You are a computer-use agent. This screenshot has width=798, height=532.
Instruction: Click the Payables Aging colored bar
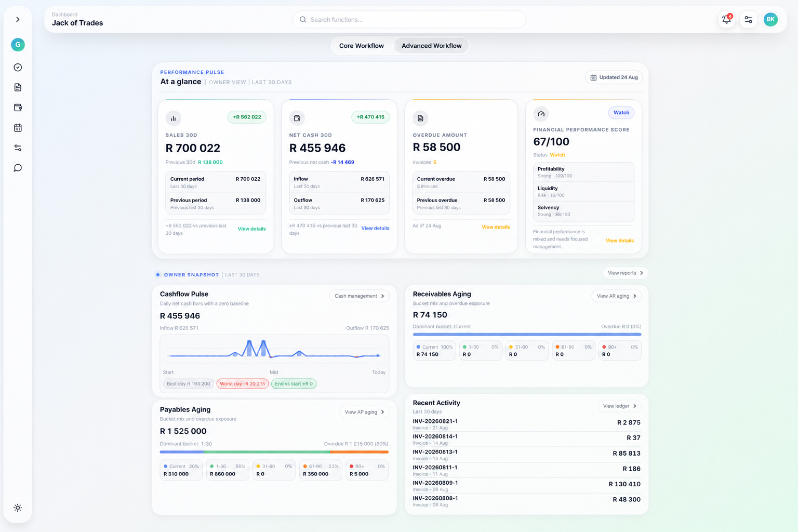click(x=274, y=452)
